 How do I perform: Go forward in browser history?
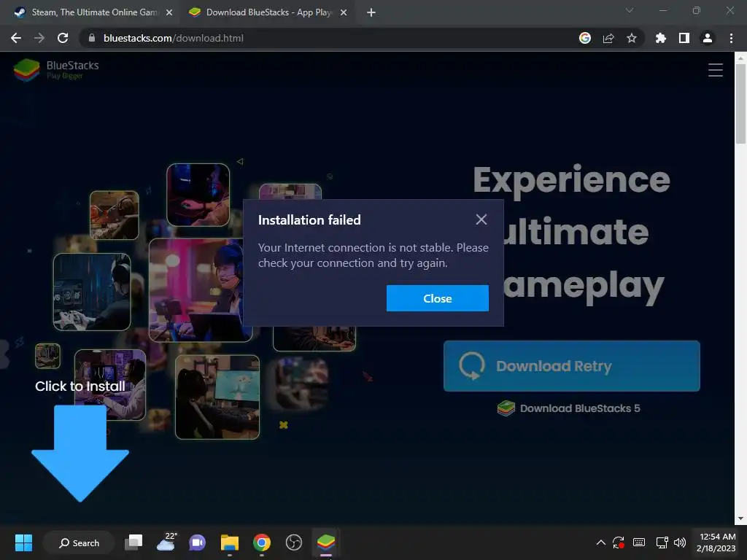click(39, 38)
